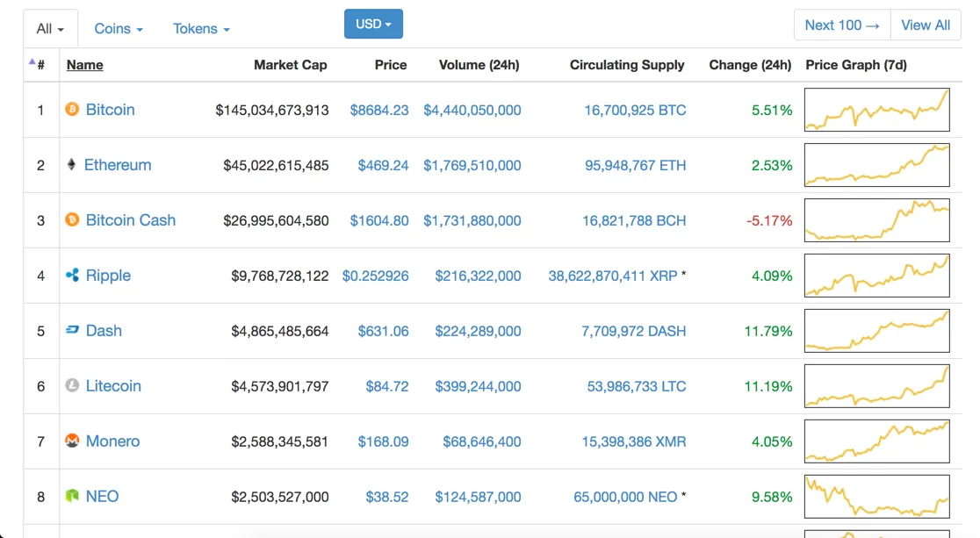This screenshot has height=538, width=980.
Task: Open the Ripple coin page link
Action: [x=108, y=276]
